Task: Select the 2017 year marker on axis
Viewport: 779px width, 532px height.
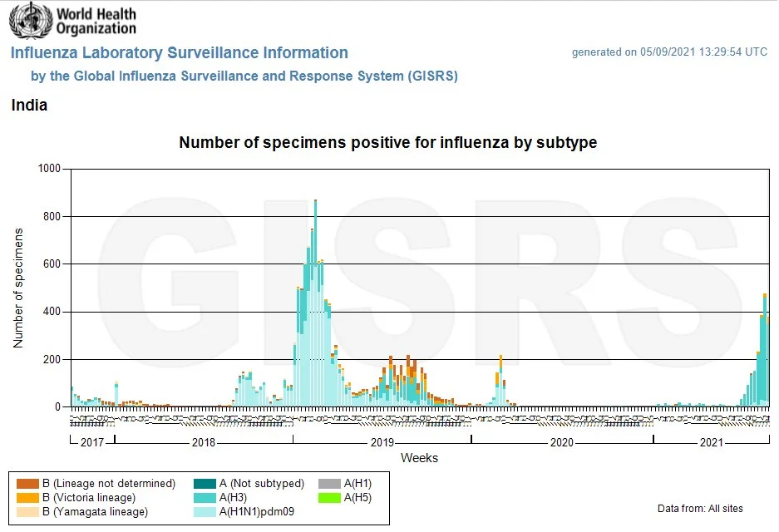Action: tap(92, 442)
